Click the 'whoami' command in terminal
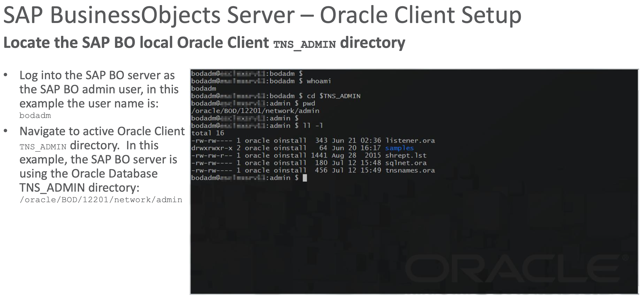Screen dimensions: 644x301 (318, 81)
